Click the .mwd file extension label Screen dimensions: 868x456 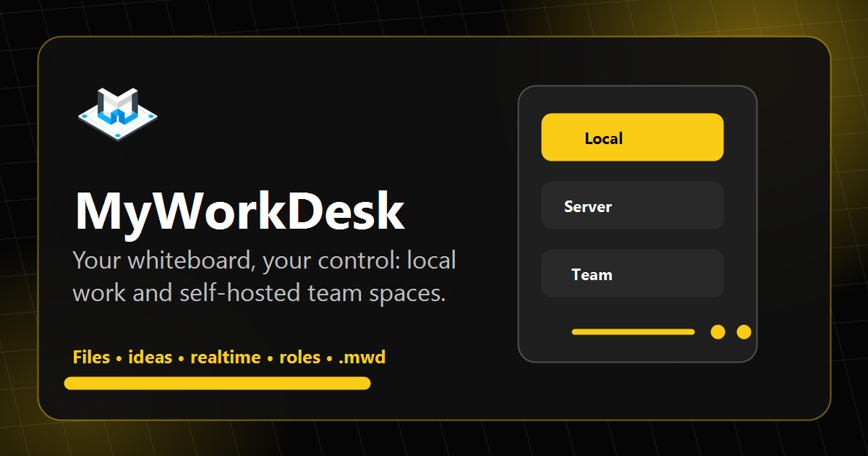point(362,357)
